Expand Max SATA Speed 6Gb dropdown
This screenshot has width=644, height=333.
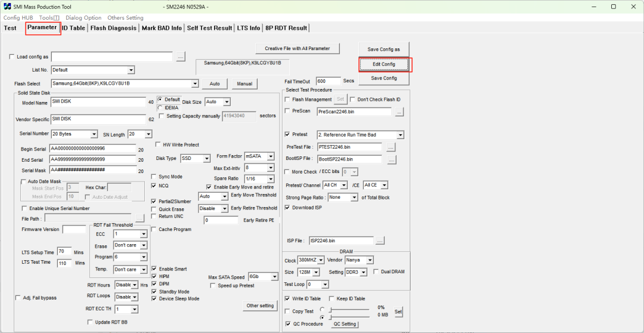(x=274, y=277)
